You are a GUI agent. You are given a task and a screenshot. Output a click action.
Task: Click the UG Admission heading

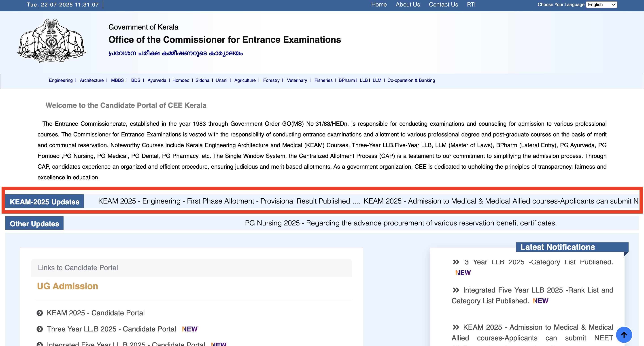coord(68,286)
